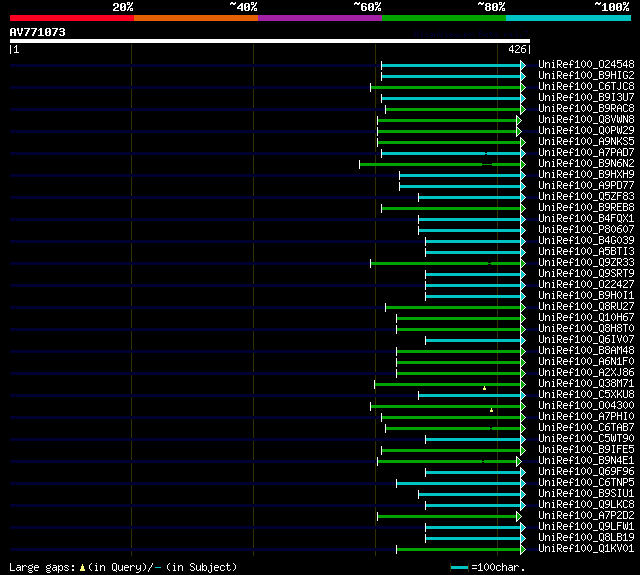Select the cyan alignment bar for UniRef100_B4G039
This screenshot has width=640, height=575.
[473, 242]
